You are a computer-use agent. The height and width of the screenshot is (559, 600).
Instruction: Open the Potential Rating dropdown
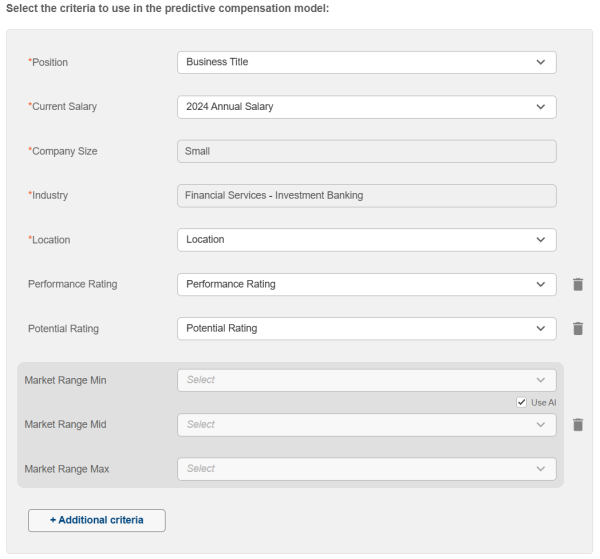pyautogui.click(x=367, y=328)
